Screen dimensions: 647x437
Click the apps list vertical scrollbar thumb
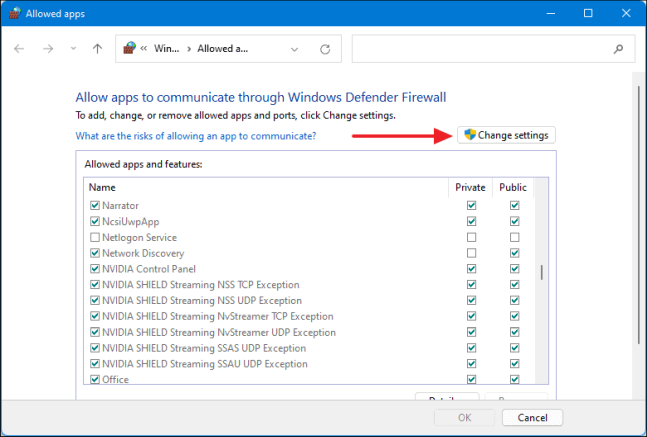click(x=543, y=273)
